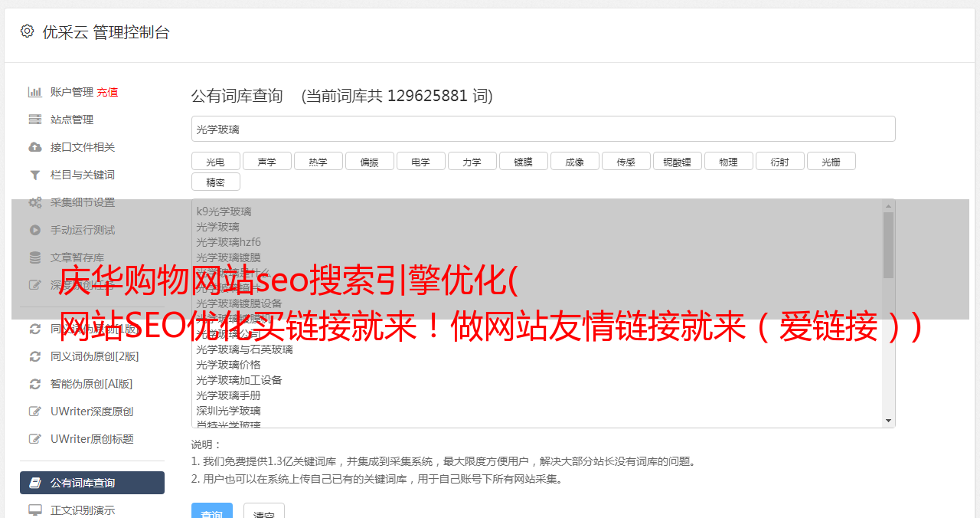Image resolution: width=980 pixels, height=518 pixels.
Task: Open 栏目与关键词 filter icon
Action: [34, 175]
